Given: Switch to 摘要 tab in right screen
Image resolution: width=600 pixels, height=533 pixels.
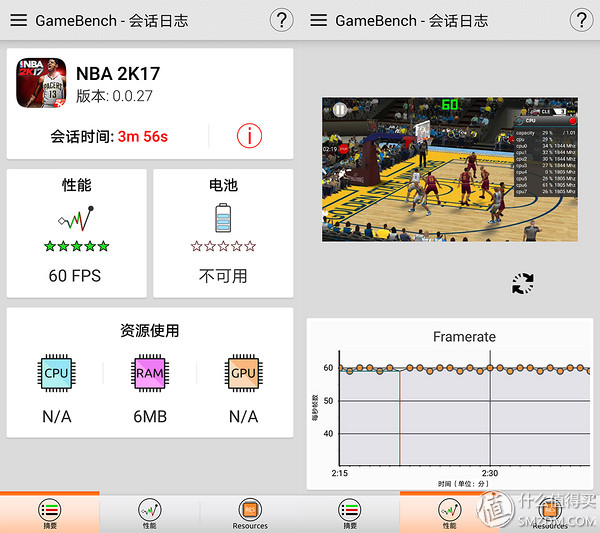Looking at the screenshot, I should click(350, 513).
